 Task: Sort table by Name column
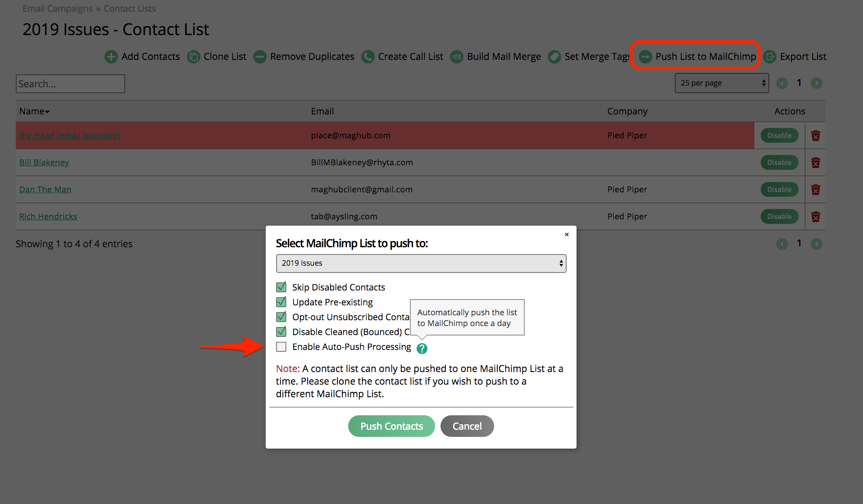tap(34, 111)
